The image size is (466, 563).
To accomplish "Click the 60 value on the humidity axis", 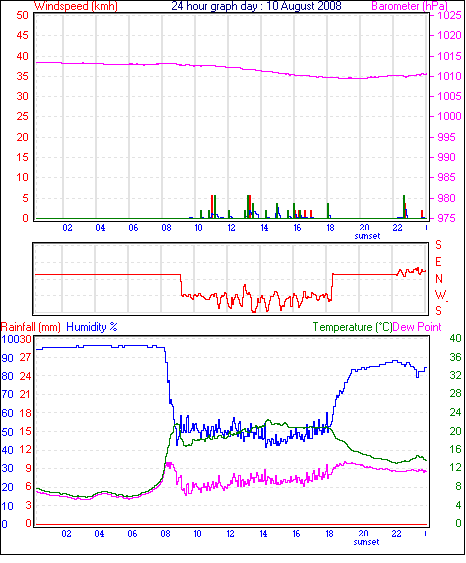I will [7, 413].
